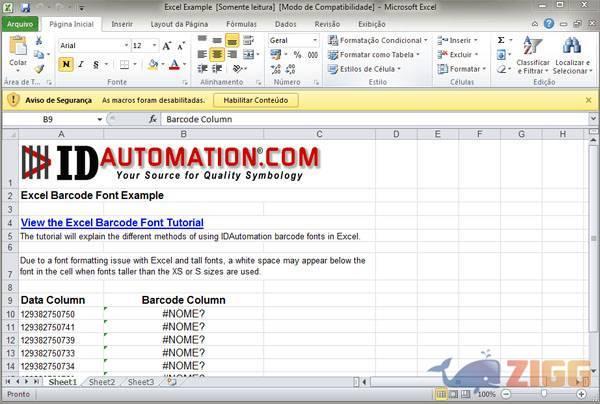Click the Save floppy disk icon
This screenshot has width=600, height=404.
(26, 7)
